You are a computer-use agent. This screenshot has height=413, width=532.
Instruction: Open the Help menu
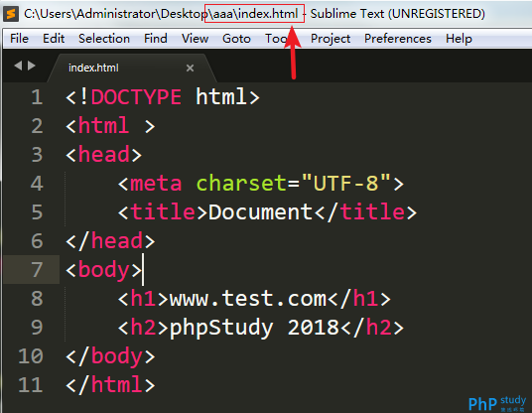[459, 39]
